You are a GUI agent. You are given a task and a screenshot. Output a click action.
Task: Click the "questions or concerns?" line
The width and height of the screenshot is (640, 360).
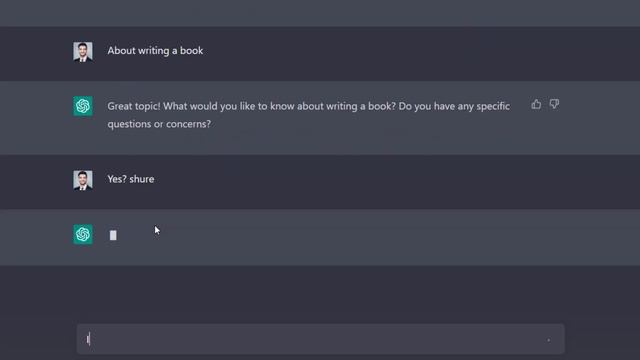pyautogui.click(x=159, y=124)
